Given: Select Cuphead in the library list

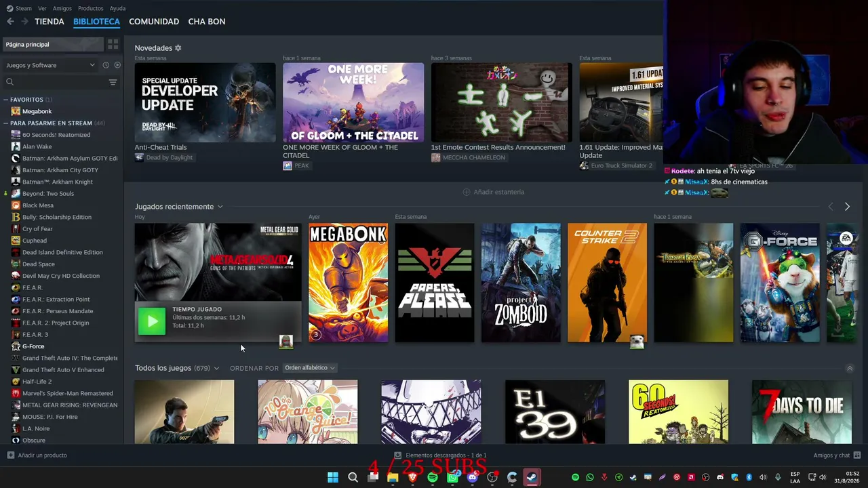Looking at the screenshot, I should [35, 241].
